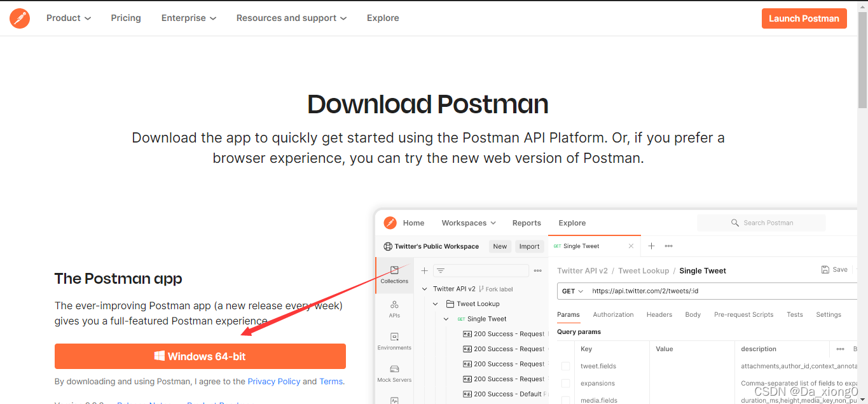Click the filter icon in collections search box
Viewport: 868px width, 404px height.
tap(441, 270)
